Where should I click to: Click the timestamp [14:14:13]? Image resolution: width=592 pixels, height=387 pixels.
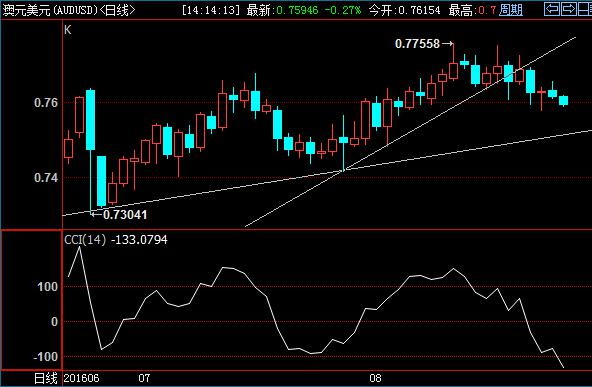click(x=211, y=10)
